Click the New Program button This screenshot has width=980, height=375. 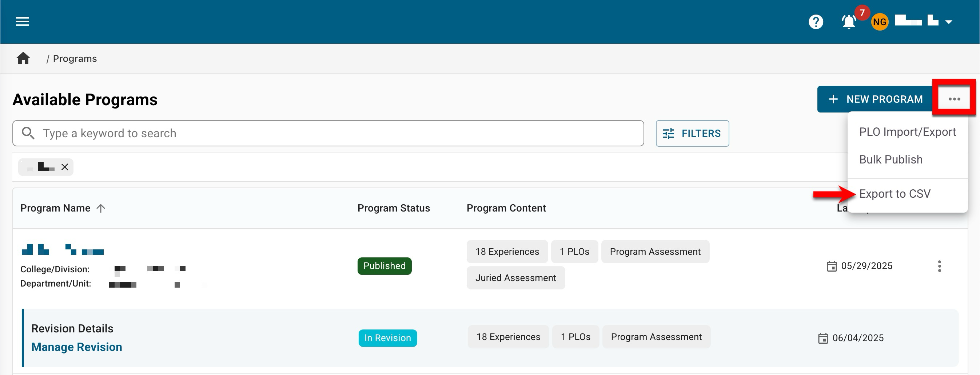coord(876,99)
